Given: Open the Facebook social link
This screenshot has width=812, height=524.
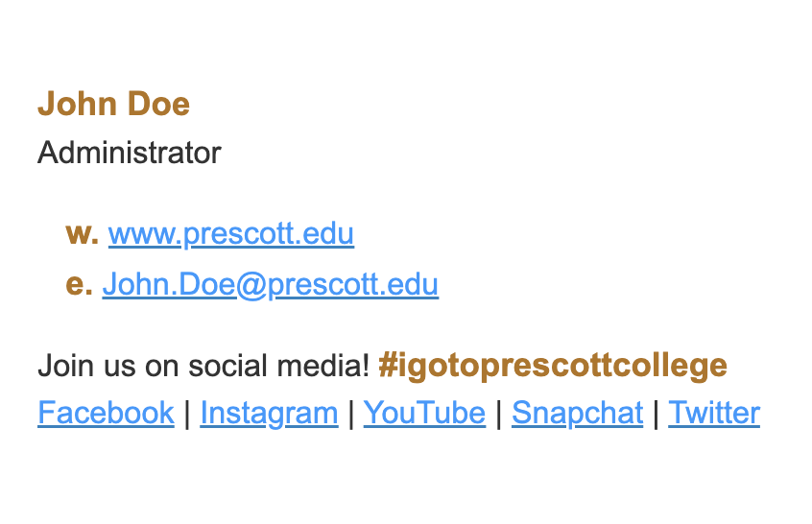Looking at the screenshot, I should tap(107, 414).
